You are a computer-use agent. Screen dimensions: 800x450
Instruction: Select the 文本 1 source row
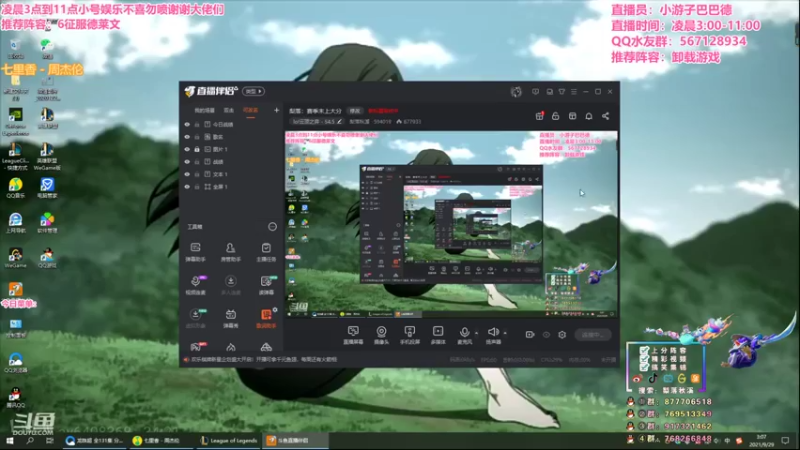click(x=231, y=174)
